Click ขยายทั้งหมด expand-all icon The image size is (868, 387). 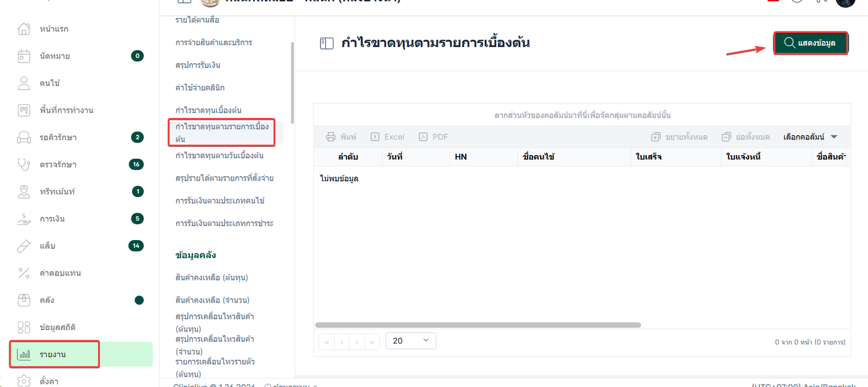click(656, 137)
